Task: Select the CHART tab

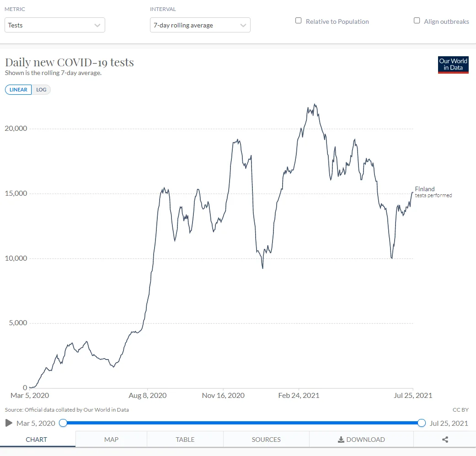Action: click(37, 440)
